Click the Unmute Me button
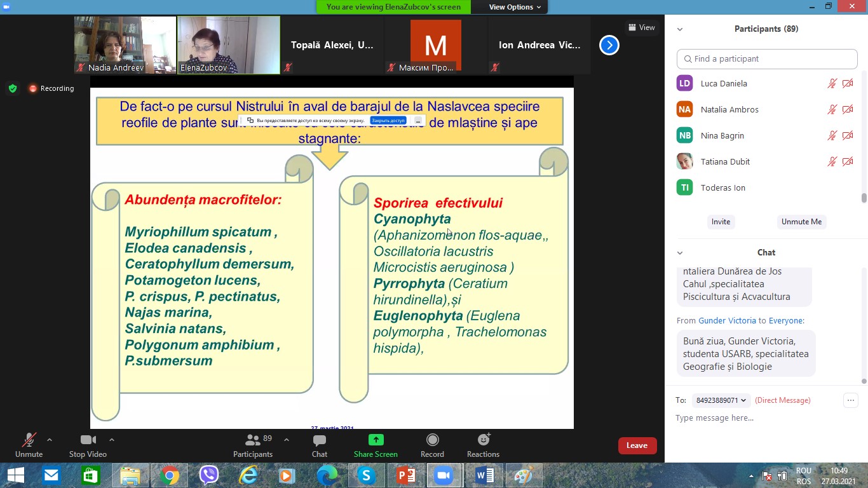This screenshot has height=488, width=868. click(801, 222)
